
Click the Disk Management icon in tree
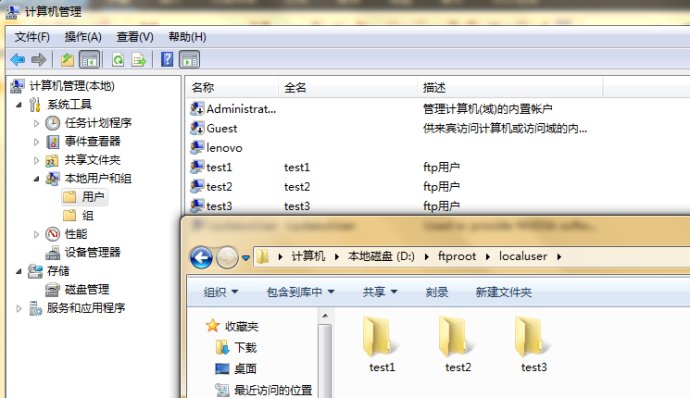[x=52, y=289]
